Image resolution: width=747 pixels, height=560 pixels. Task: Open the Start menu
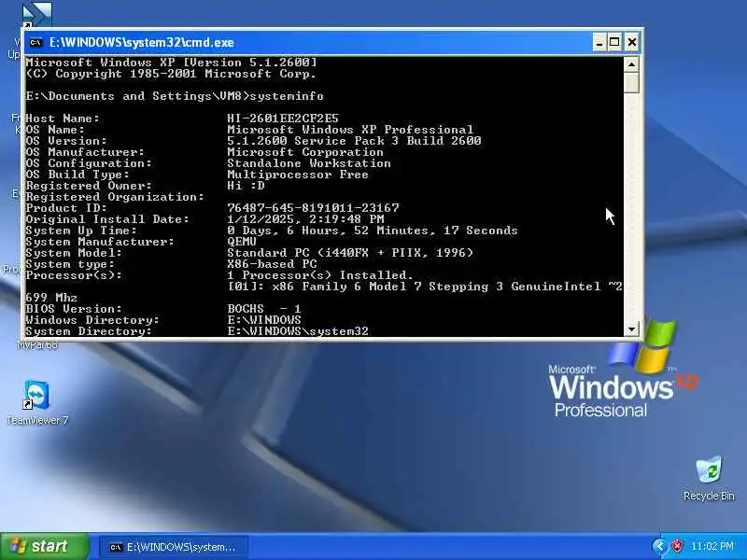[x=44, y=546]
